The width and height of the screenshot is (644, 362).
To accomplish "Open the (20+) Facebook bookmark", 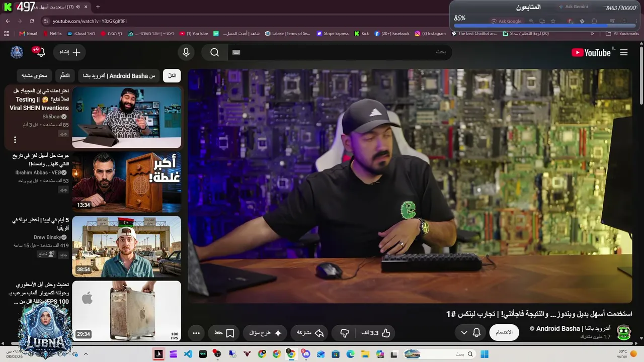I will [x=392, y=34].
